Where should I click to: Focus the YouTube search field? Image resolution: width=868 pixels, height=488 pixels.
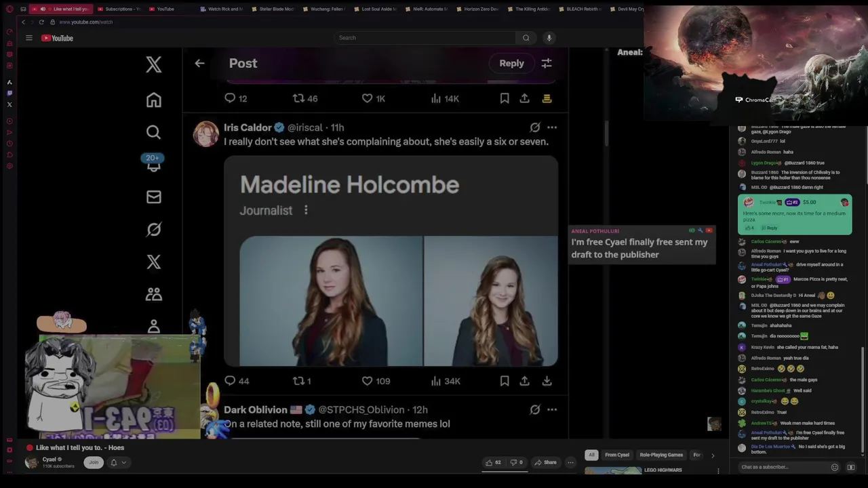coord(426,38)
